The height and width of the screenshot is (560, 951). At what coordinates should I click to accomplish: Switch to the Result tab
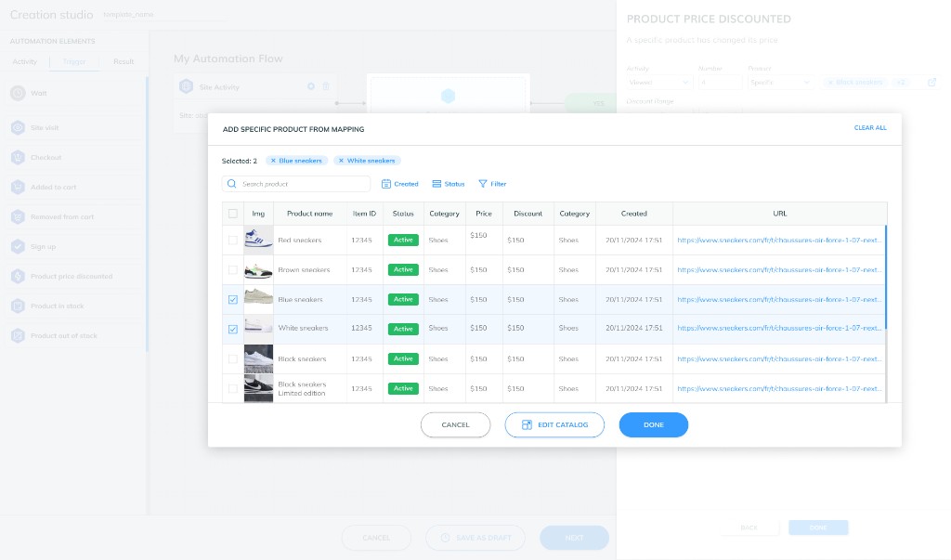pos(124,61)
